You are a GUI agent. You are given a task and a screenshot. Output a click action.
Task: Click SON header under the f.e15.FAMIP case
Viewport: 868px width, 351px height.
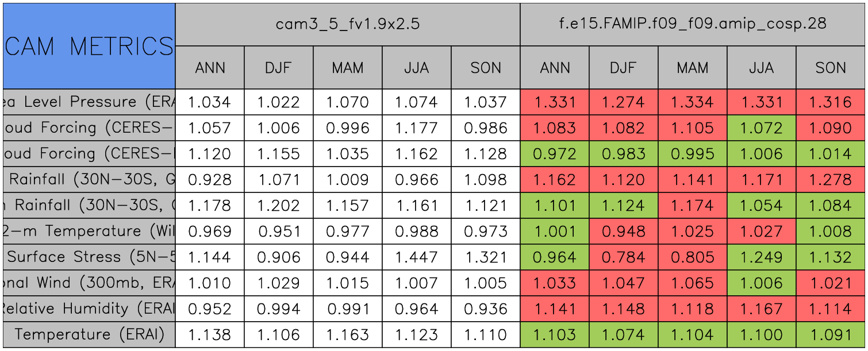click(x=830, y=68)
